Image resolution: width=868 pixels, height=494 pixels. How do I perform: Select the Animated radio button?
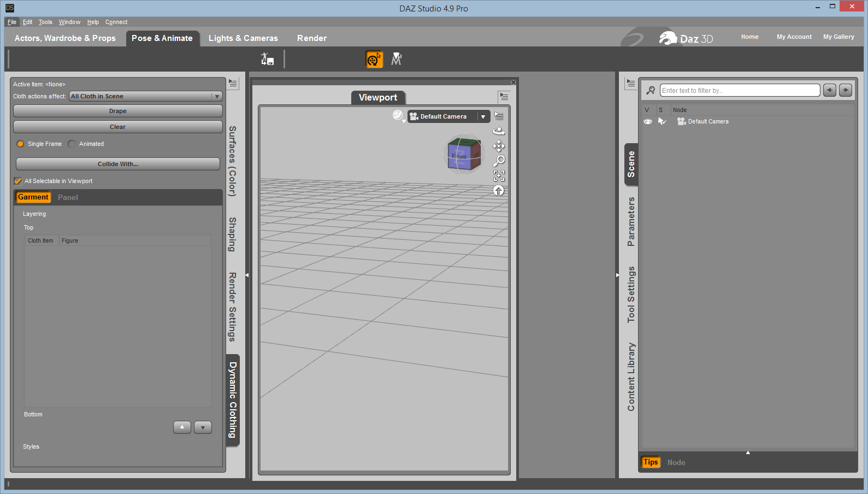click(x=72, y=144)
